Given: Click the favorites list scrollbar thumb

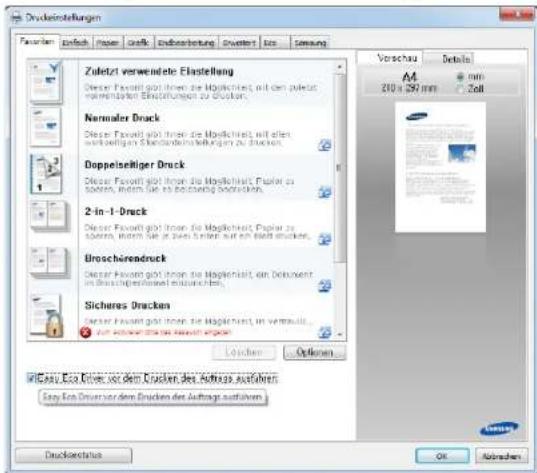Looking at the screenshot, I should tap(339, 168).
